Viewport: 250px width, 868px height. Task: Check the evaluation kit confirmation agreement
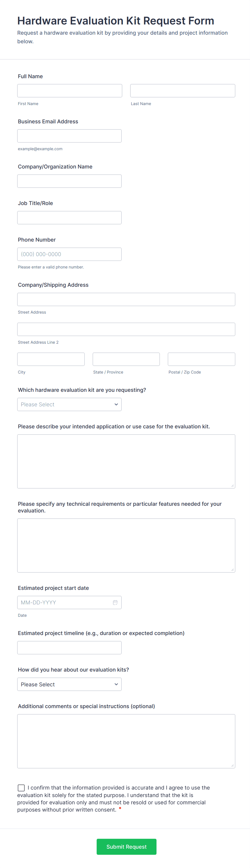click(21, 787)
